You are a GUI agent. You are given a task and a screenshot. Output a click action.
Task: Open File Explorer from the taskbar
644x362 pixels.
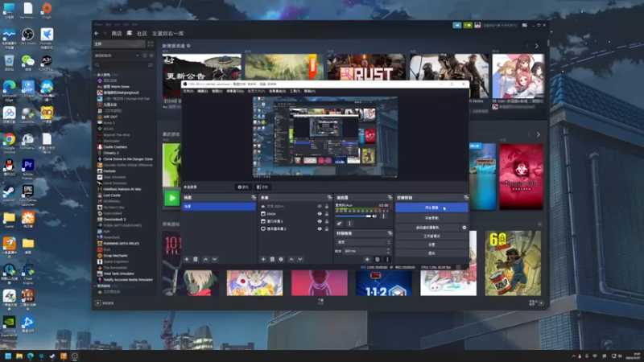19,356
